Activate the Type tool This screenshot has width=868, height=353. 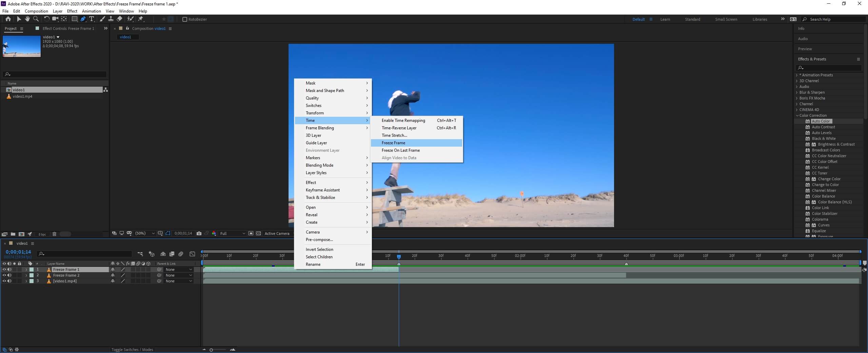[x=92, y=19]
